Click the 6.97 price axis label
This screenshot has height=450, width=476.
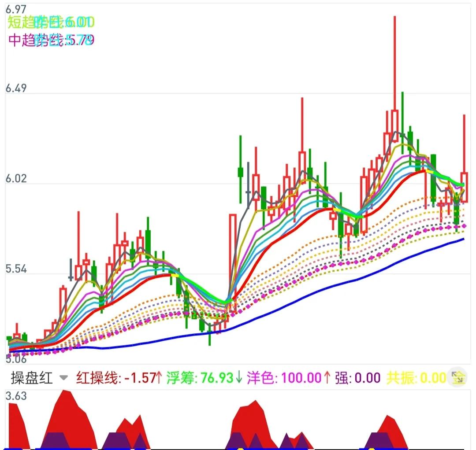(x=16, y=9)
